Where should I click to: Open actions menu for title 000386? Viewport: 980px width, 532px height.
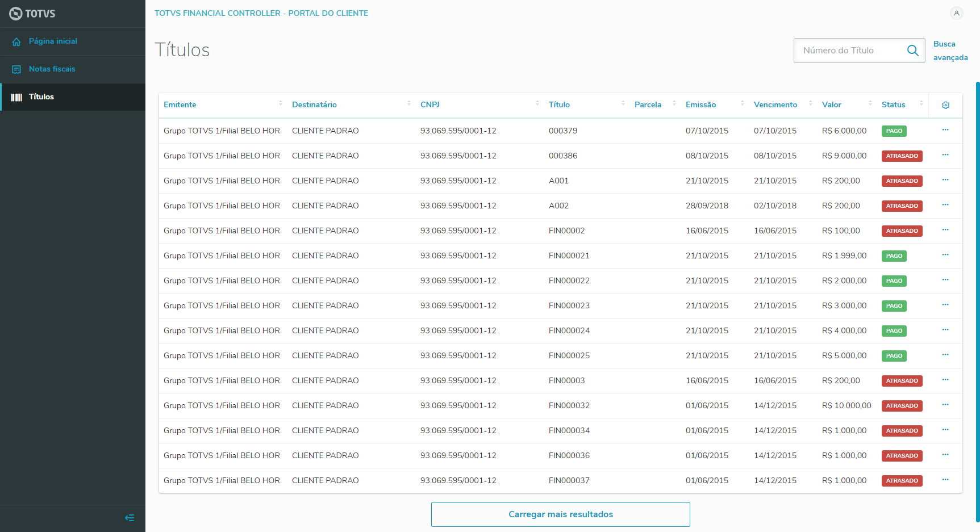(x=945, y=155)
